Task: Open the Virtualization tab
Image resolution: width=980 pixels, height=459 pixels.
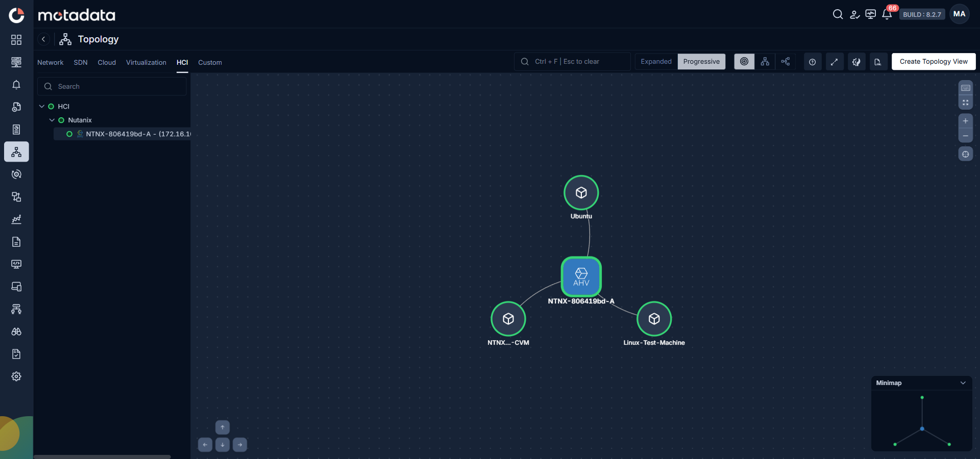Action: pos(146,62)
